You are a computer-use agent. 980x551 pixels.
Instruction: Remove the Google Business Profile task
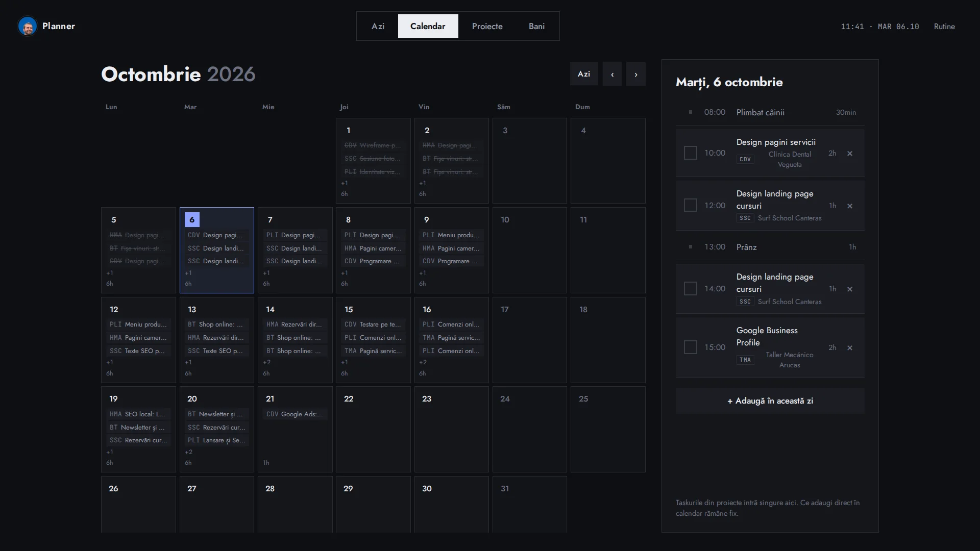[850, 348]
